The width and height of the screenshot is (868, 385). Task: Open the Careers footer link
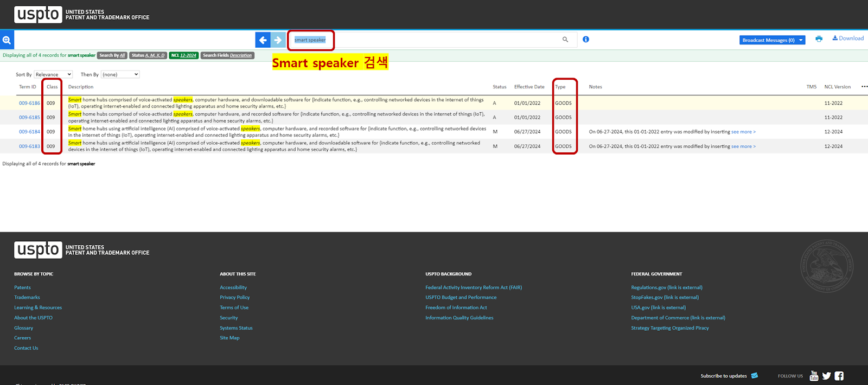click(x=22, y=338)
